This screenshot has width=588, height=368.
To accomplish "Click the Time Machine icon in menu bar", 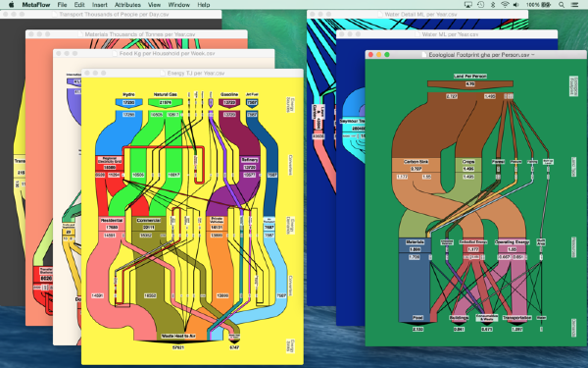I will tap(480, 5).
